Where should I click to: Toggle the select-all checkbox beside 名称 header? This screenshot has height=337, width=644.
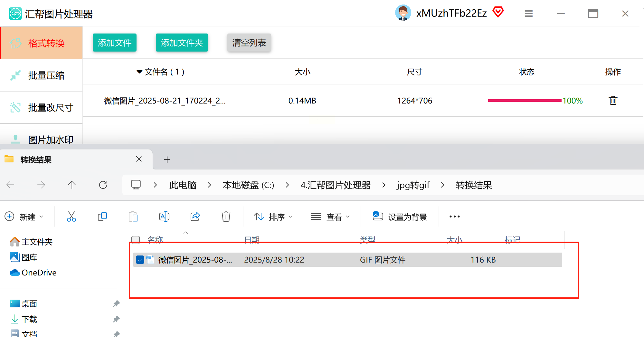[136, 240]
